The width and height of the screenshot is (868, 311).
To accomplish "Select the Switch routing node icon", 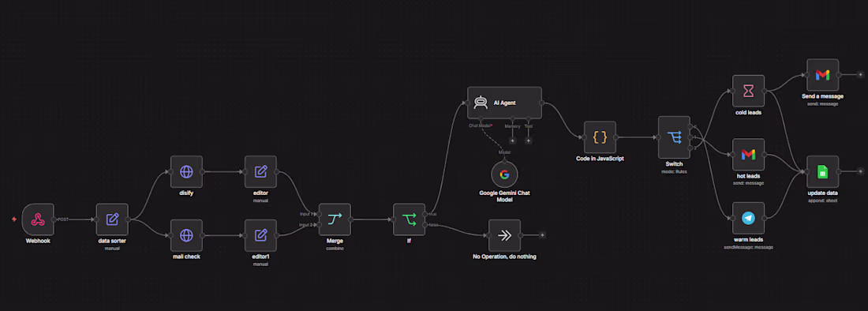I will click(674, 137).
